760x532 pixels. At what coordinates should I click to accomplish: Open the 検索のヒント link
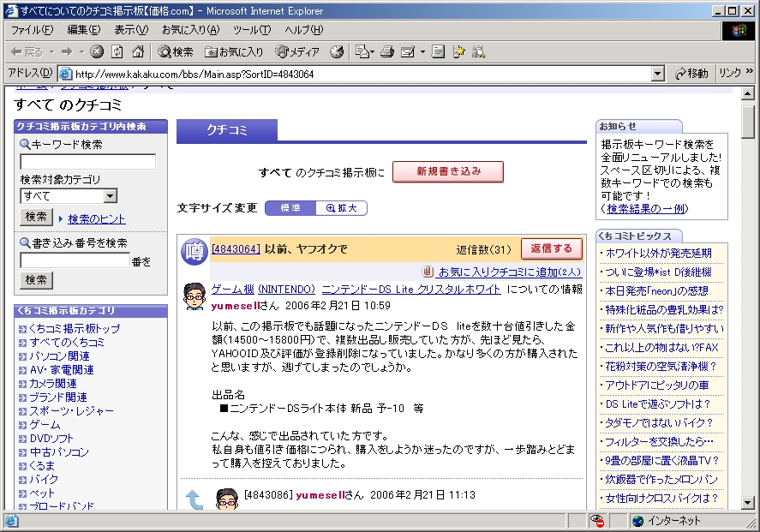97,219
